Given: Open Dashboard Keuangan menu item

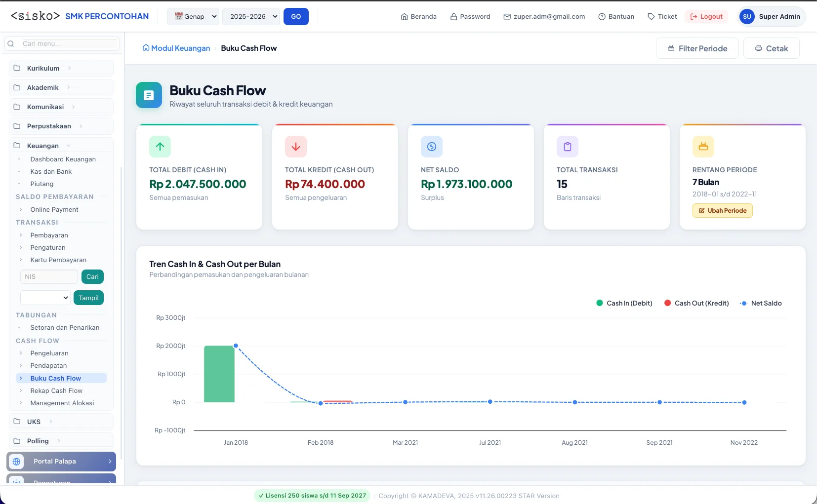Looking at the screenshot, I should (63, 159).
